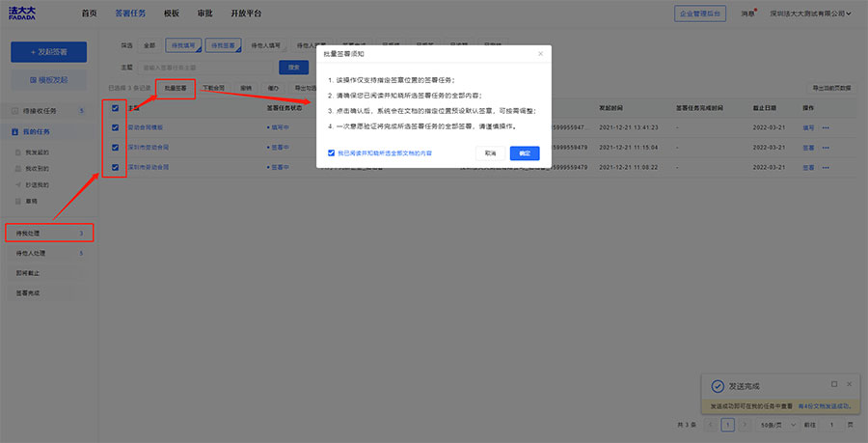Image resolution: width=868 pixels, height=443 pixels.
Task: Open the 劳动合同模板 task link
Action: pyautogui.click(x=146, y=128)
